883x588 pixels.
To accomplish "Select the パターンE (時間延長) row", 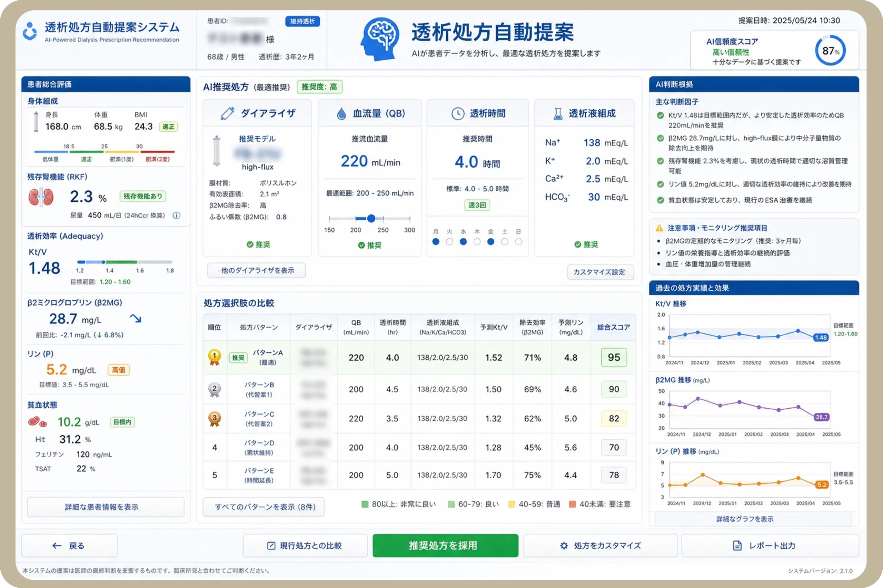I will tap(419, 475).
